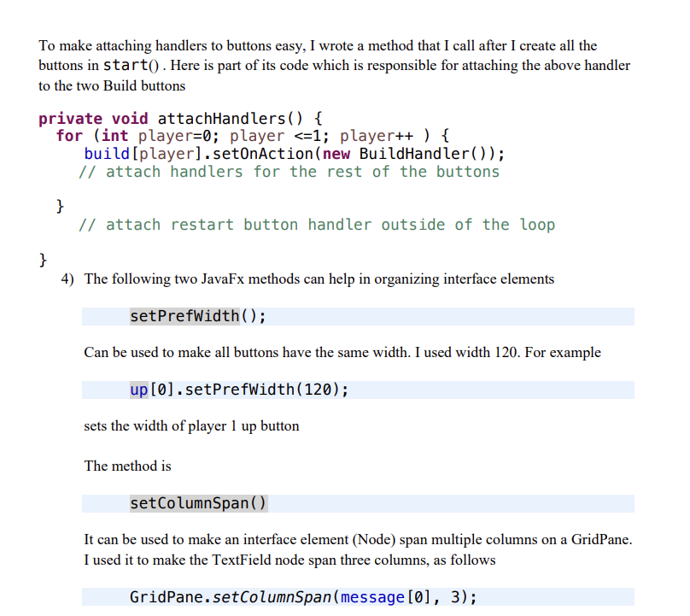The width and height of the screenshot is (690, 616).
Task: Select the setColumnSpan() highlighted snippet
Action: 198,503
